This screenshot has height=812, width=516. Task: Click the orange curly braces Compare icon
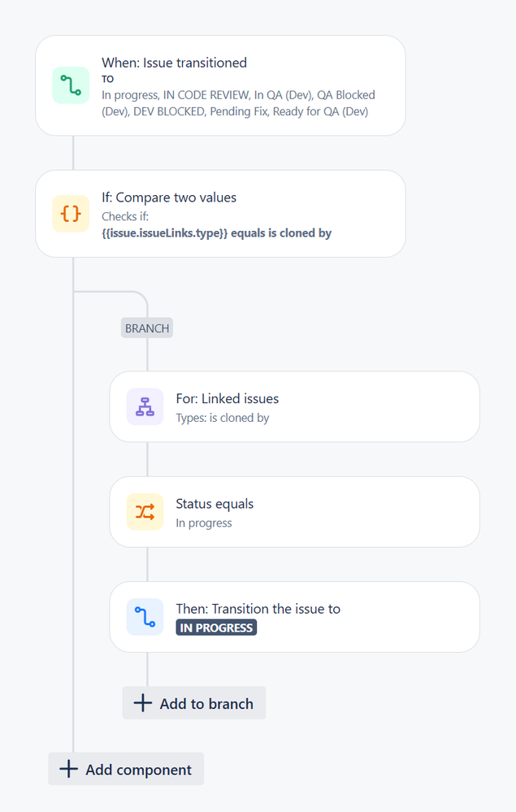(x=71, y=213)
